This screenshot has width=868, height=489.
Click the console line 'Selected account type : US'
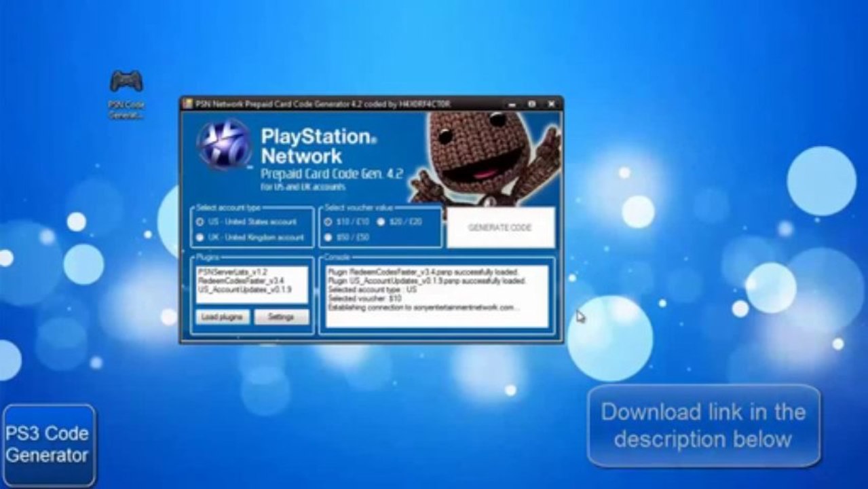[x=372, y=289]
